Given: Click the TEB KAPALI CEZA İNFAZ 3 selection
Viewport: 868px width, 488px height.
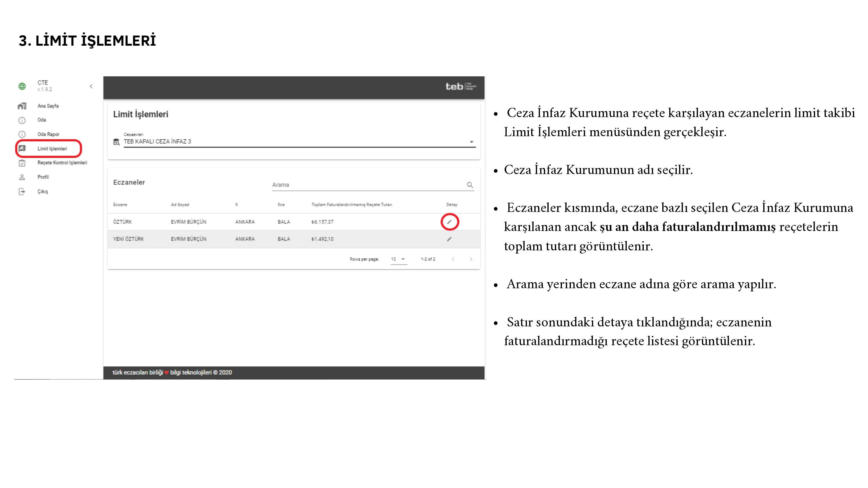Looking at the screenshot, I should [x=157, y=141].
